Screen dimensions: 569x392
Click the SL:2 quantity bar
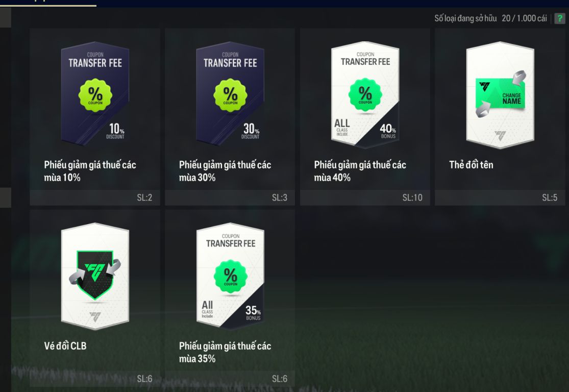pyautogui.click(x=95, y=198)
